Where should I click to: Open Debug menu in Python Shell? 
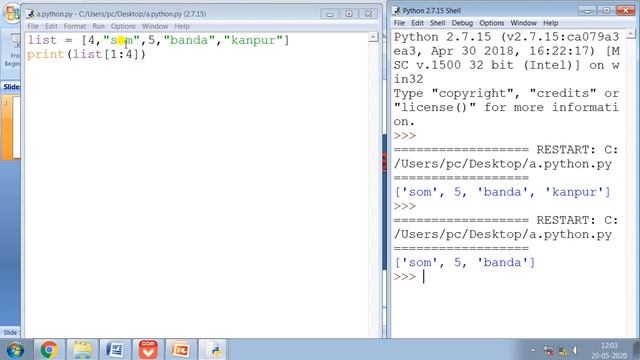(462, 23)
